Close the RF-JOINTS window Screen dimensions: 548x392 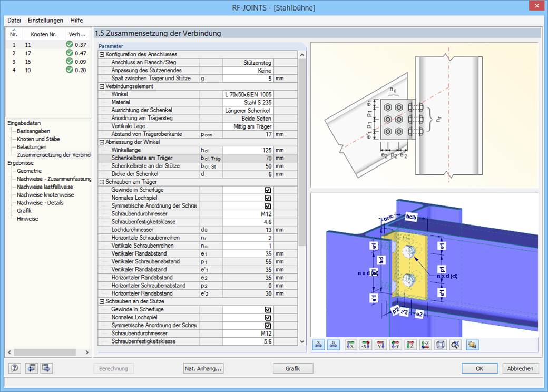click(x=537, y=6)
